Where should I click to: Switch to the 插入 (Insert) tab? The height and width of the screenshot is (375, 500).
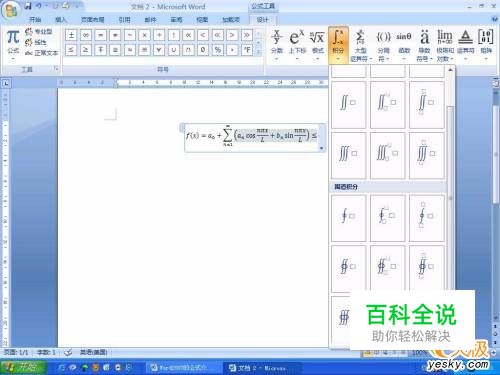61,20
